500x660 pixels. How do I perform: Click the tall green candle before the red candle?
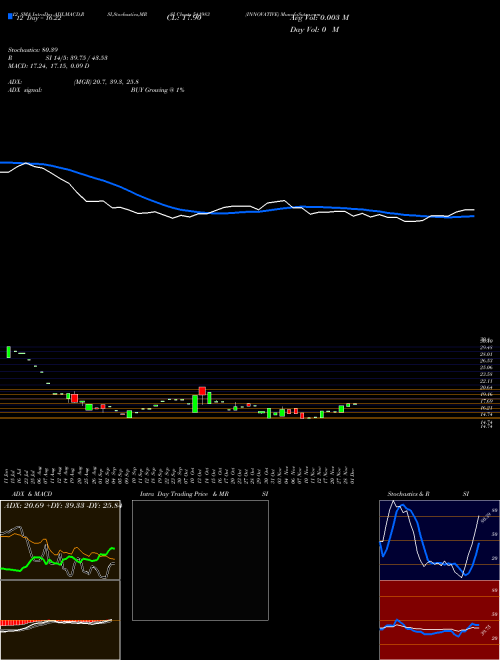[x=195, y=404]
